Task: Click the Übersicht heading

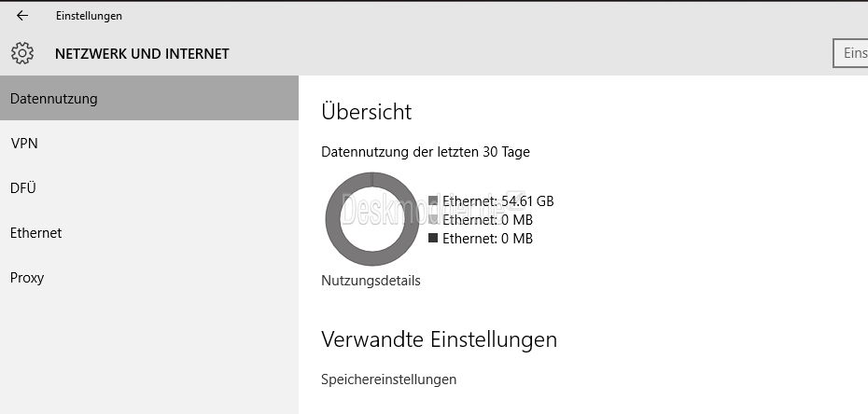Action: [x=367, y=112]
